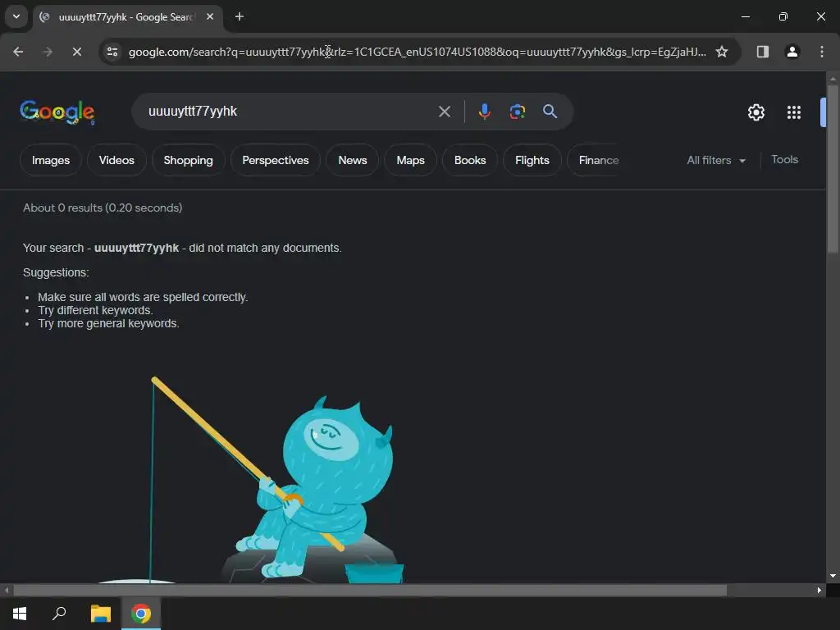840x630 pixels.
Task: Switch to Finance results
Action: click(x=596, y=160)
